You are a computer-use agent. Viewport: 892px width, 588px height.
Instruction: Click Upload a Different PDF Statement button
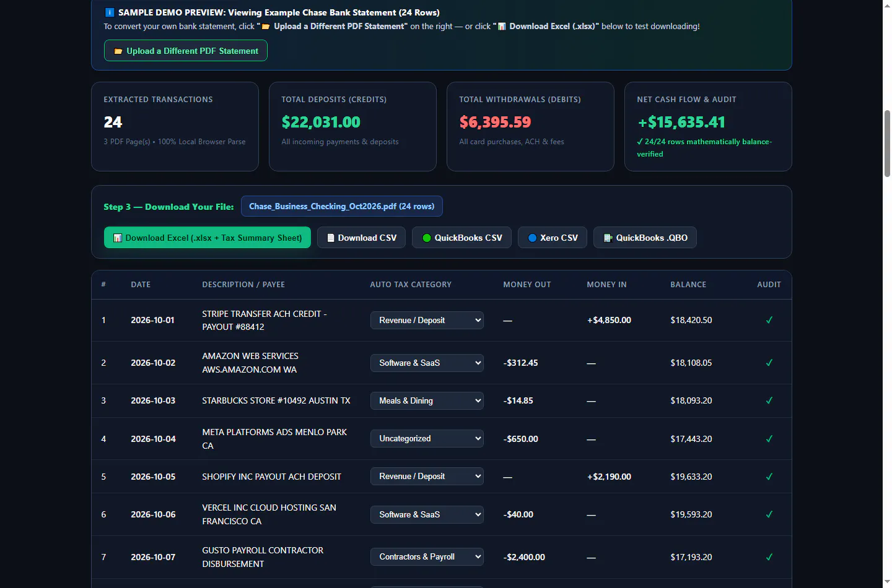pos(186,51)
